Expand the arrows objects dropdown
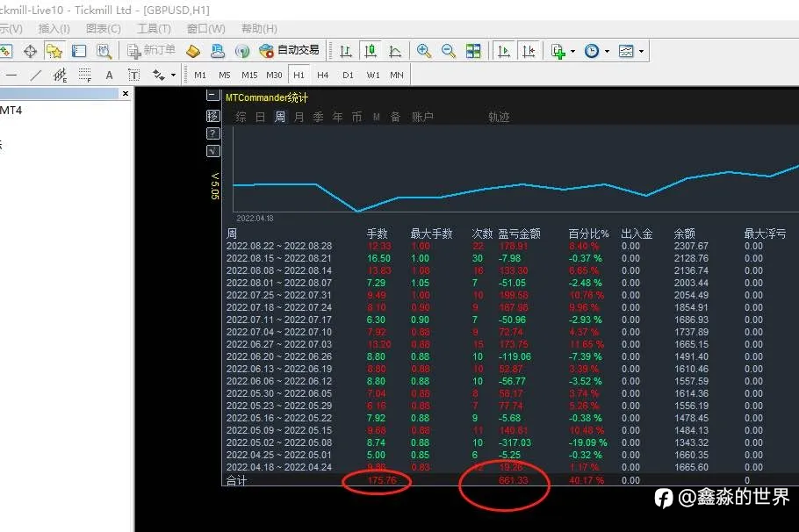The image size is (799, 532). [173, 75]
